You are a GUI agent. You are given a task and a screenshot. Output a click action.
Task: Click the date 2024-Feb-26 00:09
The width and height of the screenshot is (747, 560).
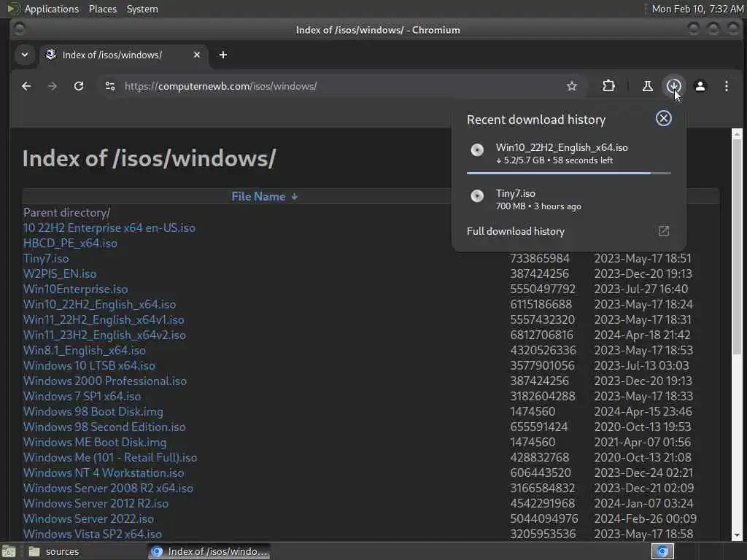(645, 518)
